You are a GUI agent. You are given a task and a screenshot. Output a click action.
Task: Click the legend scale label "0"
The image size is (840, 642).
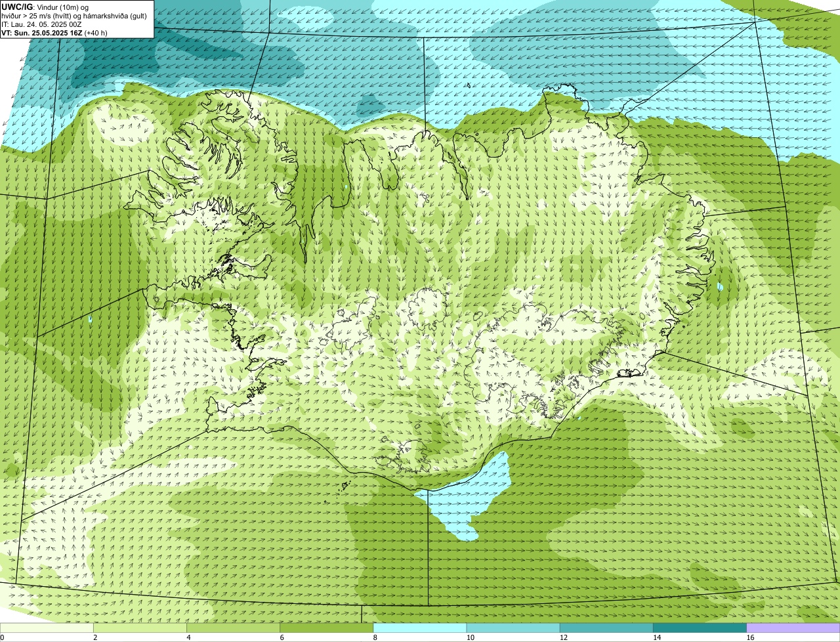click(2, 637)
